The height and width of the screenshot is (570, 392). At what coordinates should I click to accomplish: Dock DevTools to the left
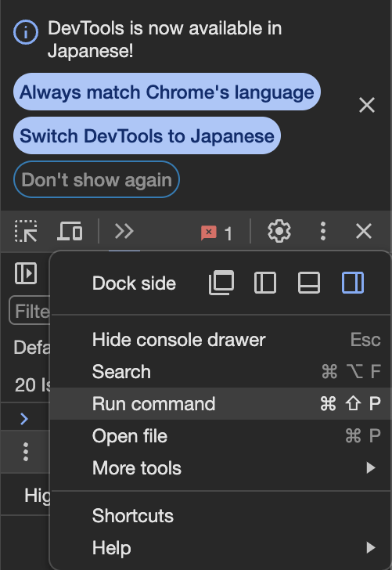265,283
